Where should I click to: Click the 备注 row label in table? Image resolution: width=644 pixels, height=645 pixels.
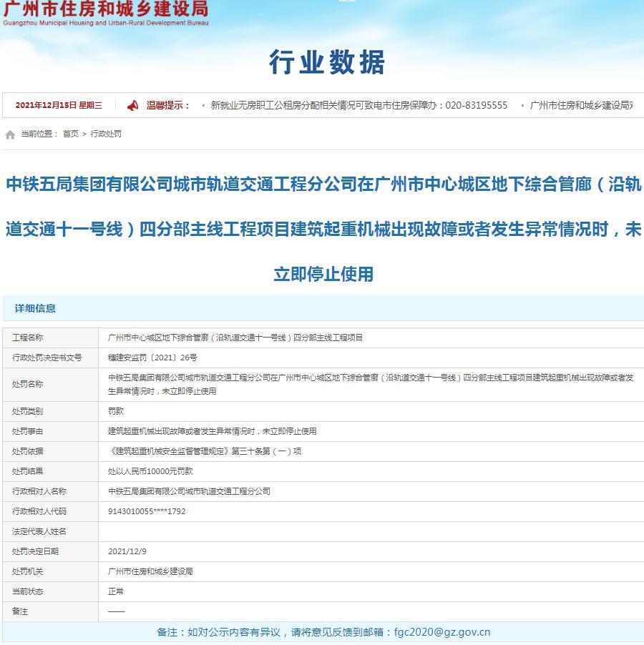(x=20, y=611)
